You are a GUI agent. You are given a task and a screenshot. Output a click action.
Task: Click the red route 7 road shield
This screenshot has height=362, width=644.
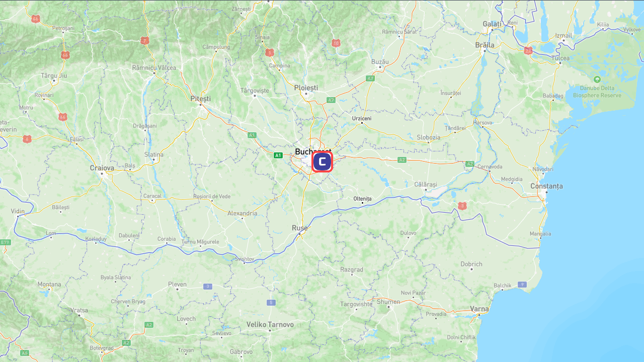[x=145, y=41]
